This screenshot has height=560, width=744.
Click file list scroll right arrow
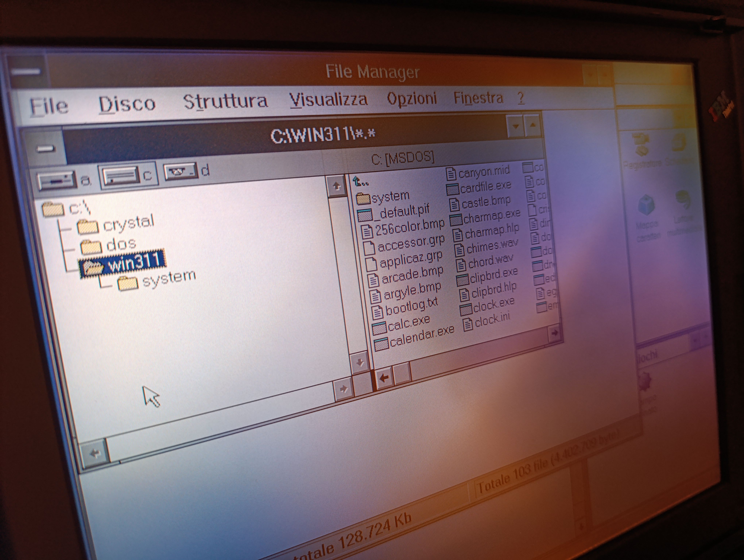tap(554, 333)
